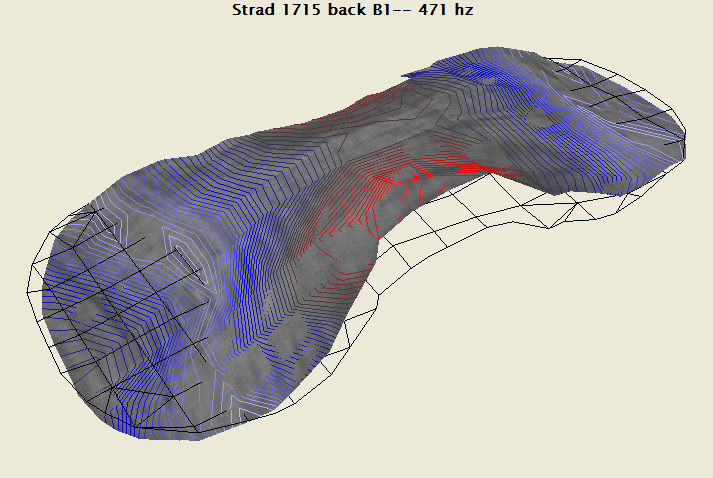The height and width of the screenshot is (478, 713).
Task: Click the title text "Strad 1715 back B1-- 471 hz"
Action: [352, 10]
